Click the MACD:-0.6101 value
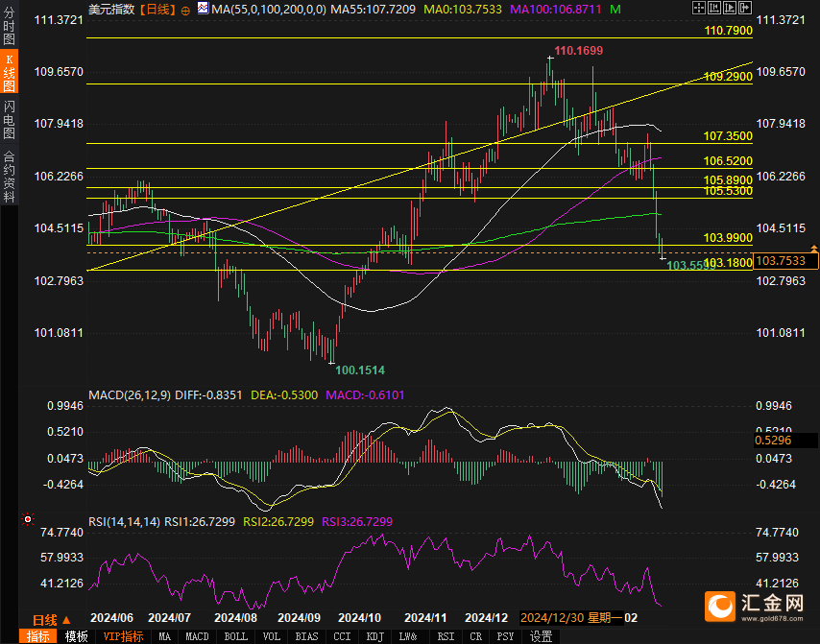The width and height of the screenshot is (820, 644). coord(365,395)
